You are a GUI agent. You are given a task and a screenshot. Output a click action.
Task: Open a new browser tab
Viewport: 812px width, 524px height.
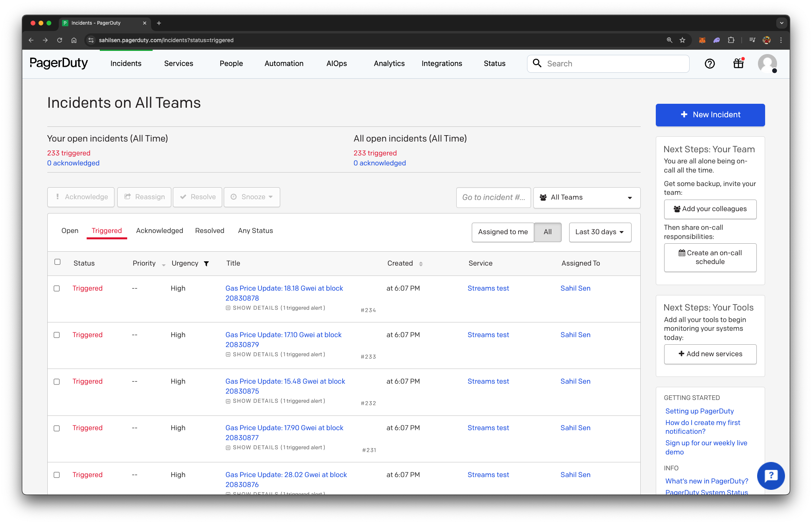click(x=159, y=23)
